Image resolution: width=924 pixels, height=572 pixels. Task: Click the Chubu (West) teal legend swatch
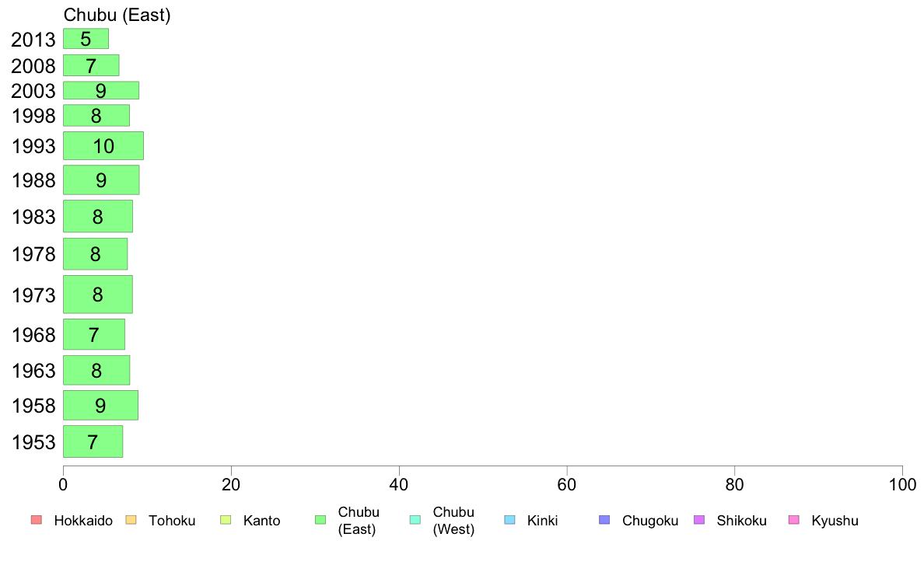pos(415,520)
